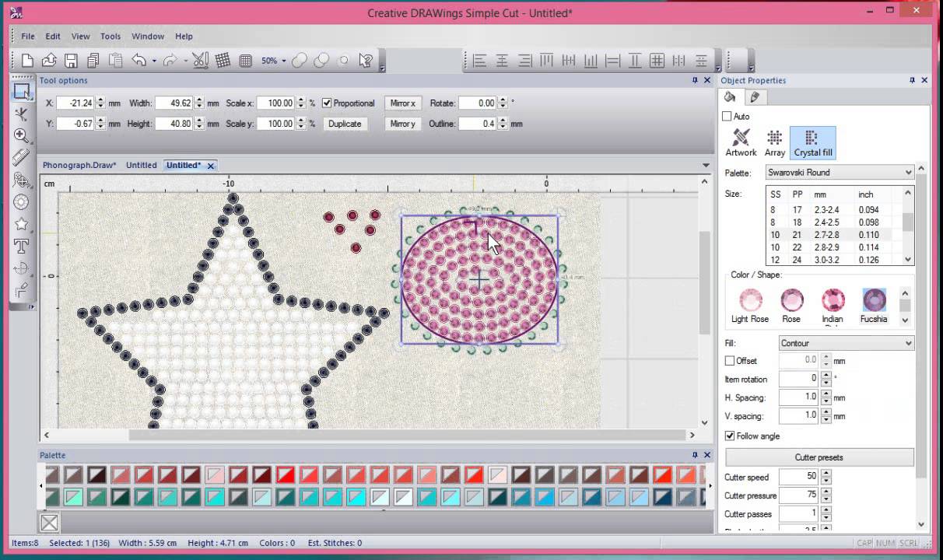Align objects to left edge
The width and height of the screenshot is (943, 560).
(479, 60)
